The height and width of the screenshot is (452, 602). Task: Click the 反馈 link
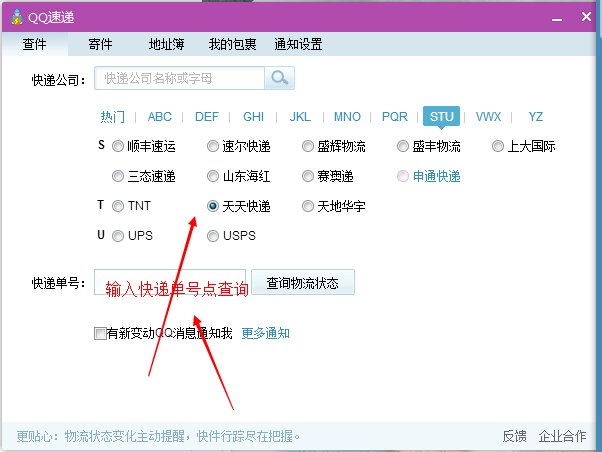coord(514,436)
